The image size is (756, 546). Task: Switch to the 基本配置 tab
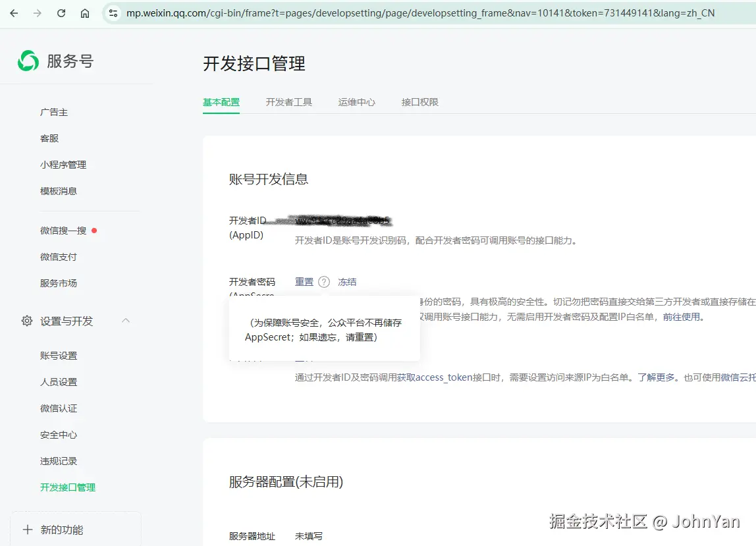click(x=221, y=102)
